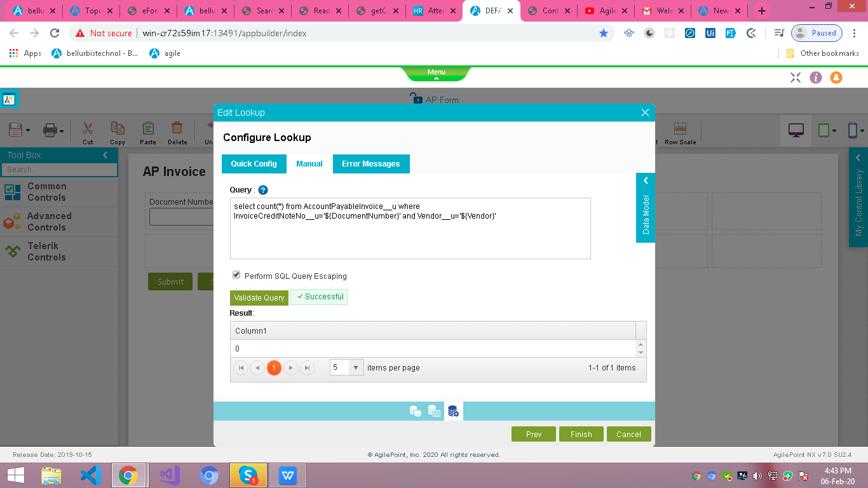Viewport: 868px width, 488px height.
Task: Uncheck Perform SQL Query Escaping checkbox
Action: click(236, 275)
